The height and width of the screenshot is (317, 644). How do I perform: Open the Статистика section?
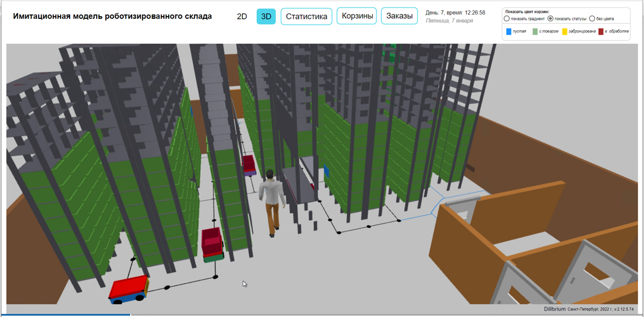click(x=306, y=16)
